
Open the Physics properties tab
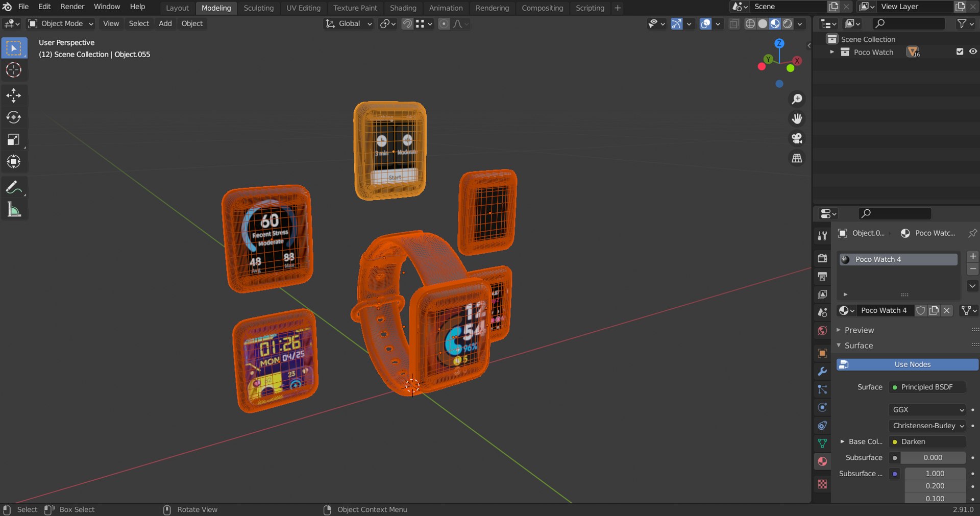(x=822, y=407)
